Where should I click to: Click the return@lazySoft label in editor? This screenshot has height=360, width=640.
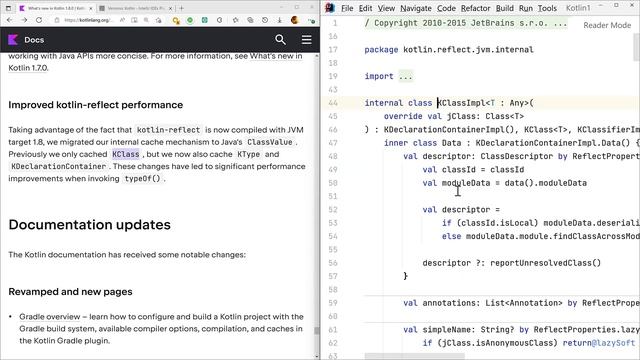pos(599,343)
